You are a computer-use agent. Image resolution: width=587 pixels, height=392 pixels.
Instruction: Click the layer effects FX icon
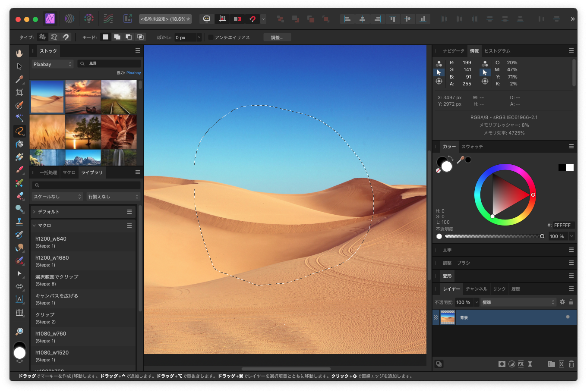(x=521, y=364)
